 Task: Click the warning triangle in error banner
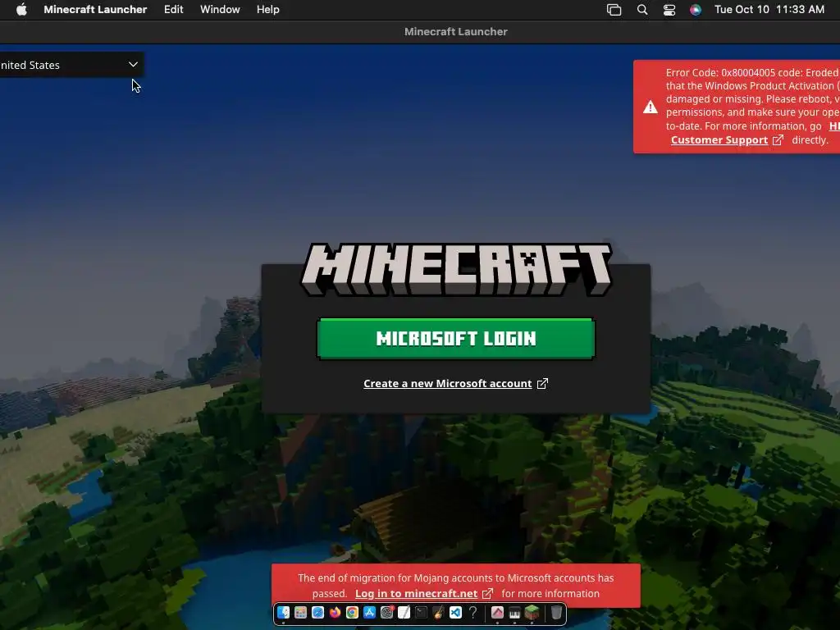[x=651, y=107]
